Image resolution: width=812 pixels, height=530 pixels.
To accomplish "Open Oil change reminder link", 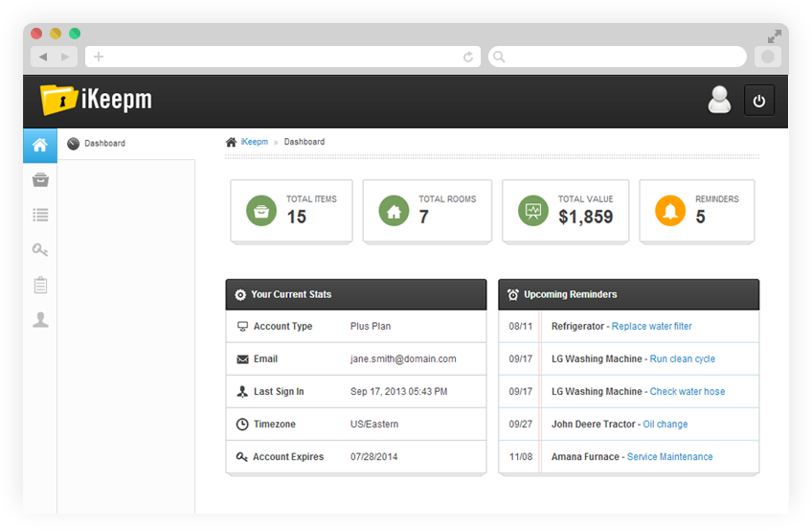I will pos(665,425).
